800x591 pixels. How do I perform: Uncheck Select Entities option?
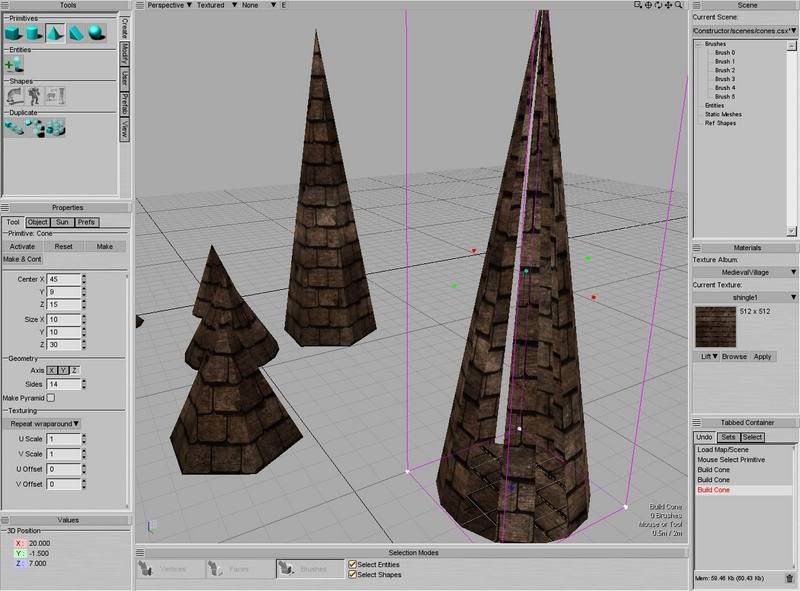point(352,564)
